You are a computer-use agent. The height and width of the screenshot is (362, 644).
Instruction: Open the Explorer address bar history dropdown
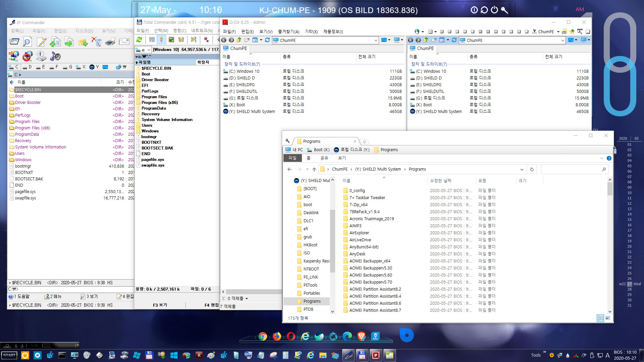[x=522, y=169]
